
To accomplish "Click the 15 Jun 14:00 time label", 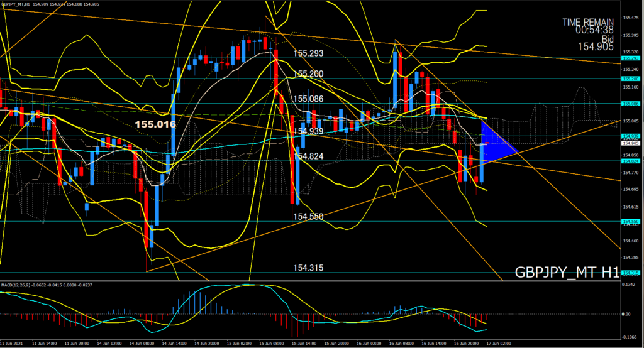I will pos(304,344).
